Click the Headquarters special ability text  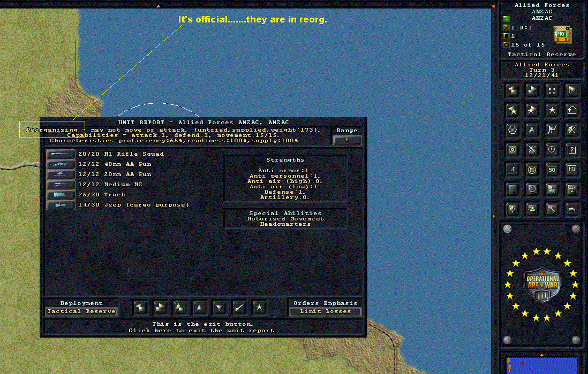[x=285, y=224]
